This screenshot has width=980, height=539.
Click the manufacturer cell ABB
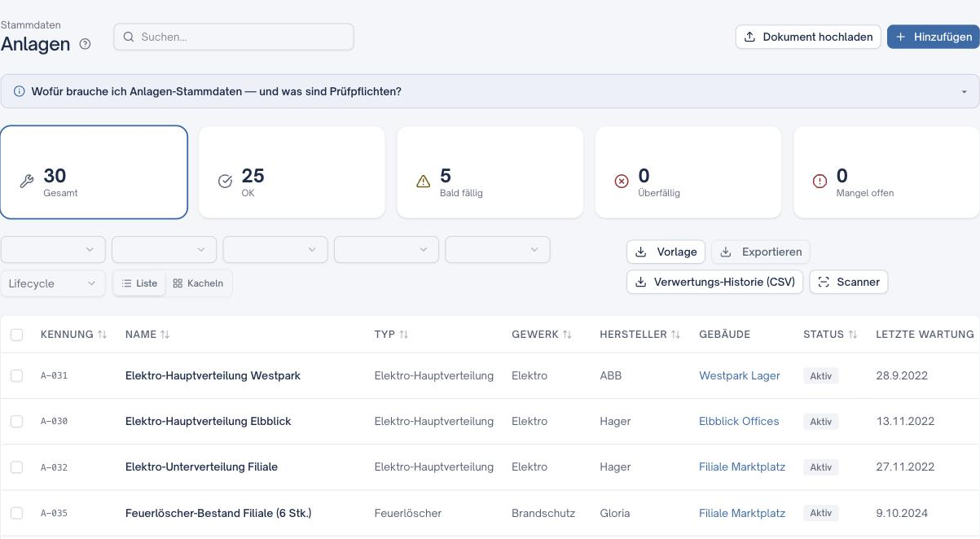pos(611,375)
